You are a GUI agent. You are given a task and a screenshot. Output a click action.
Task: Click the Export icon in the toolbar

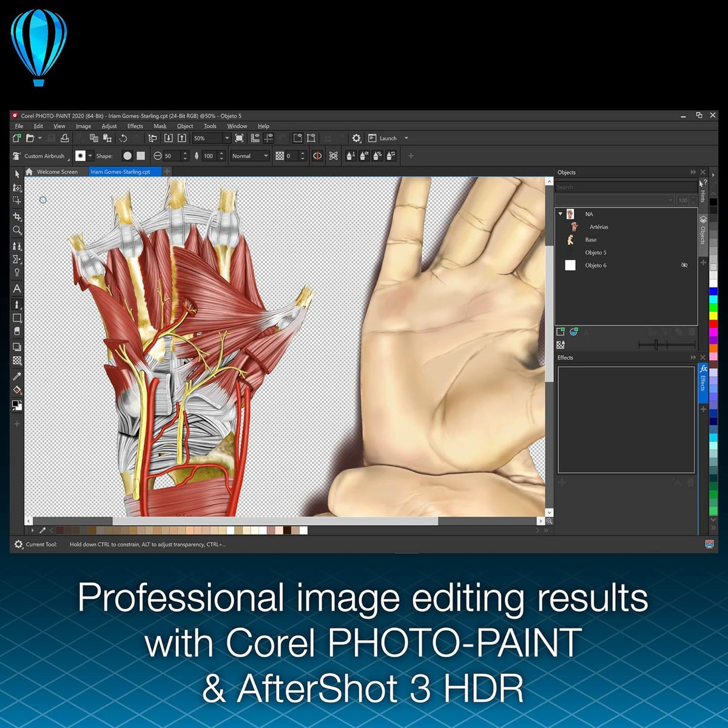click(x=181, y=138)
